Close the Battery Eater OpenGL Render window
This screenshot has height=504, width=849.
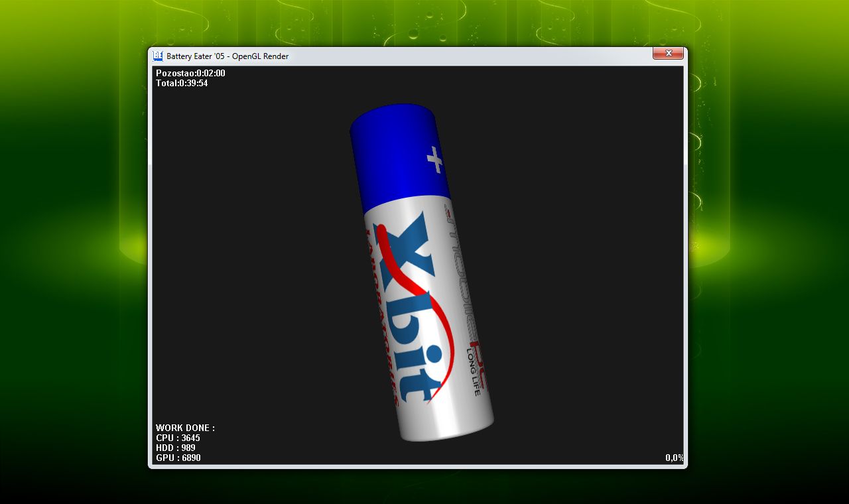point(668,53)
